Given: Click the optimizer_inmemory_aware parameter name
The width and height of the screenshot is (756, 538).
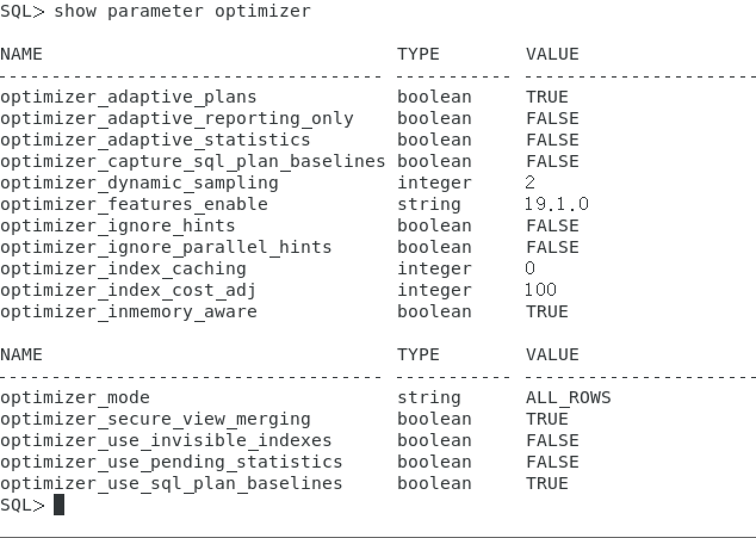Looking at the screenshot, I should (128, 312).
